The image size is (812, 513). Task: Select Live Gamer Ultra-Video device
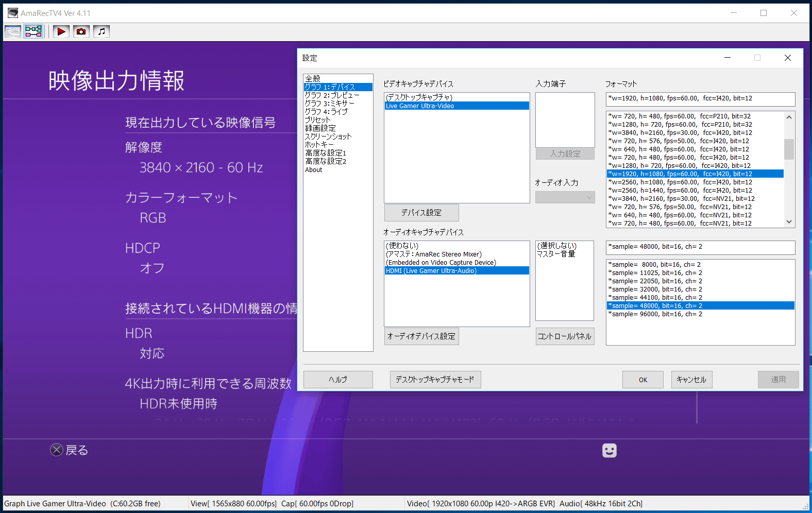pos(457,106)
